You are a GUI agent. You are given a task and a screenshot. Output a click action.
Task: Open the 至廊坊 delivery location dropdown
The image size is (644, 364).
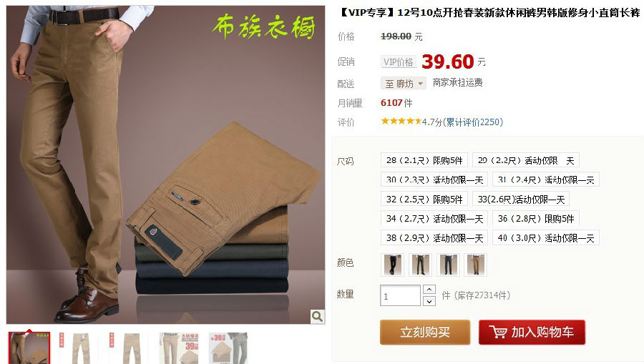[404, 84]
